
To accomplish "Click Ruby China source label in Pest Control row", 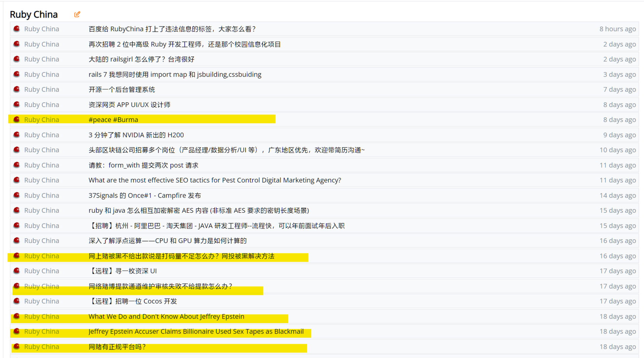I will click(x=42, y=180).
